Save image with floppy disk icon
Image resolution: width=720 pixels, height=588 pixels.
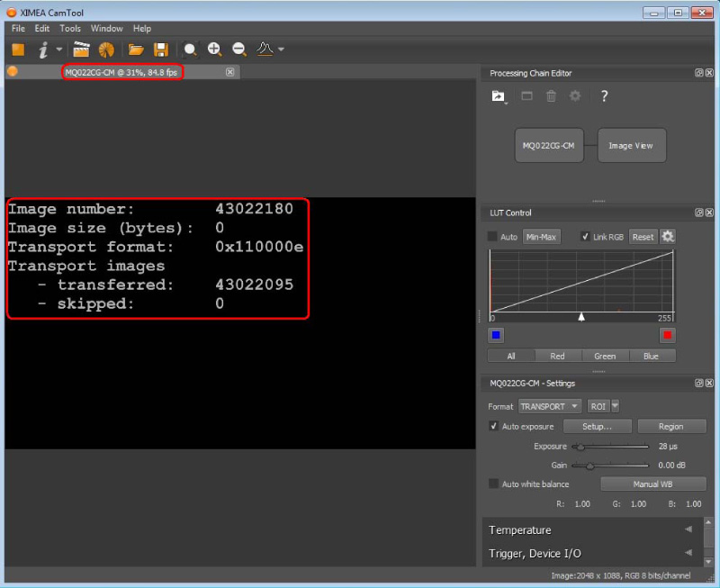pyautogui.click(x=161, y=50)
